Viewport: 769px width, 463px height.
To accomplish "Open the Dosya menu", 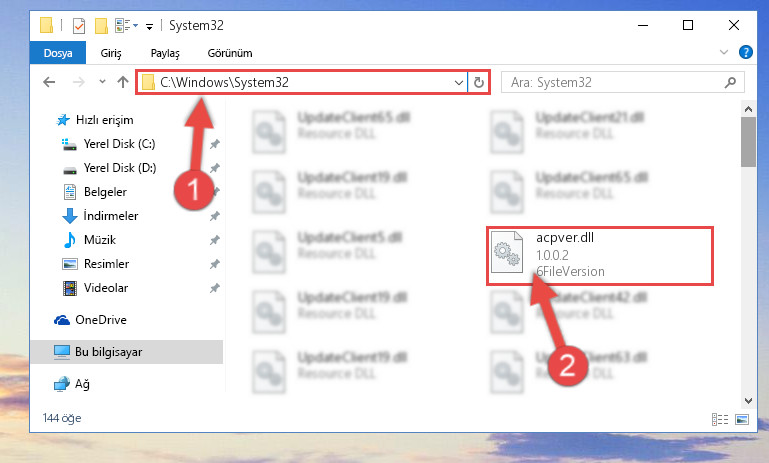I will click(58, 53).
